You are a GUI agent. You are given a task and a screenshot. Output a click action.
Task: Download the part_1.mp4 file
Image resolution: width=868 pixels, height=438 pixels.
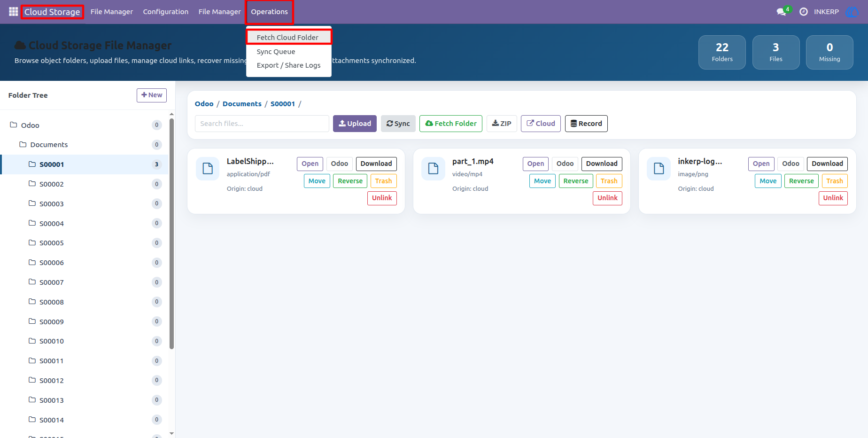click(602, 164)
